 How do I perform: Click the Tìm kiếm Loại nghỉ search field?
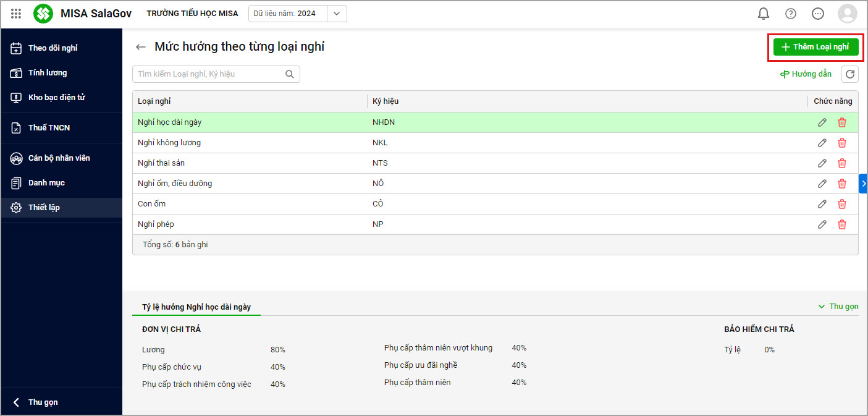pyautogui.click(x=210, y=74)
